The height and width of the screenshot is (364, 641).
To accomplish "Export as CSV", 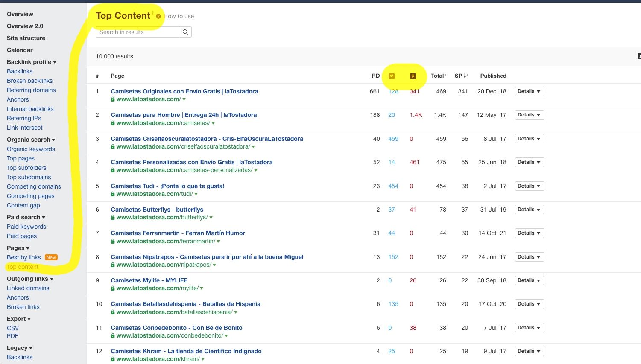I will tap(13, 328).
